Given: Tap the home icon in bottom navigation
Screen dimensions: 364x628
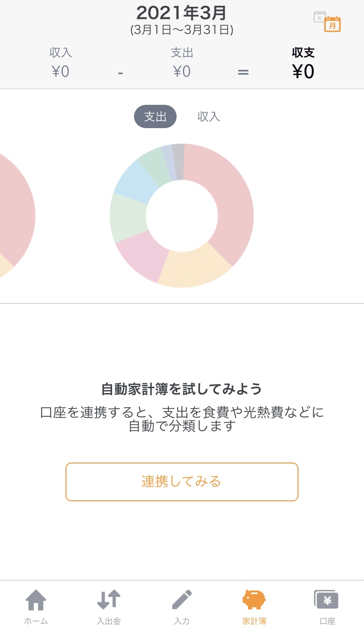Looking at the screenshot, I should (36, 600).
